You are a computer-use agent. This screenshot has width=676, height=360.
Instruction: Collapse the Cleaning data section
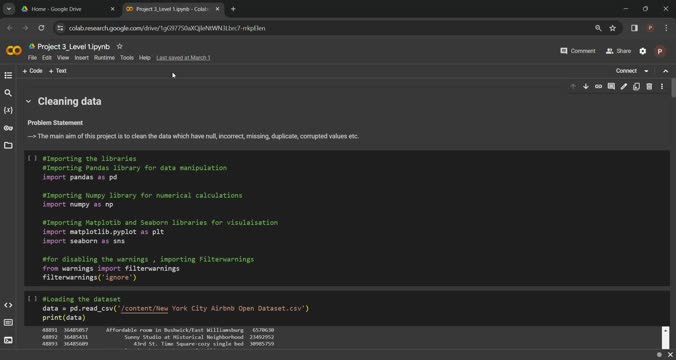point(28,102)
